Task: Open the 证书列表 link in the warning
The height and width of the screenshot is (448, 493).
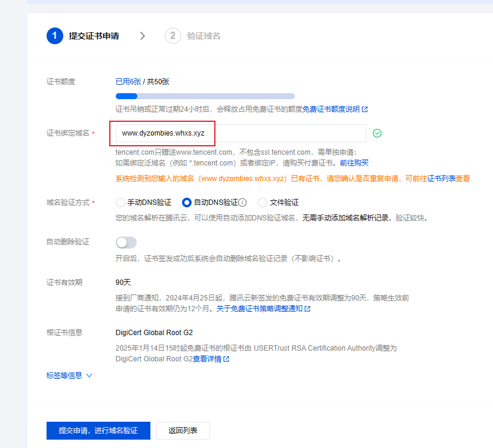Action: [441, 179]
